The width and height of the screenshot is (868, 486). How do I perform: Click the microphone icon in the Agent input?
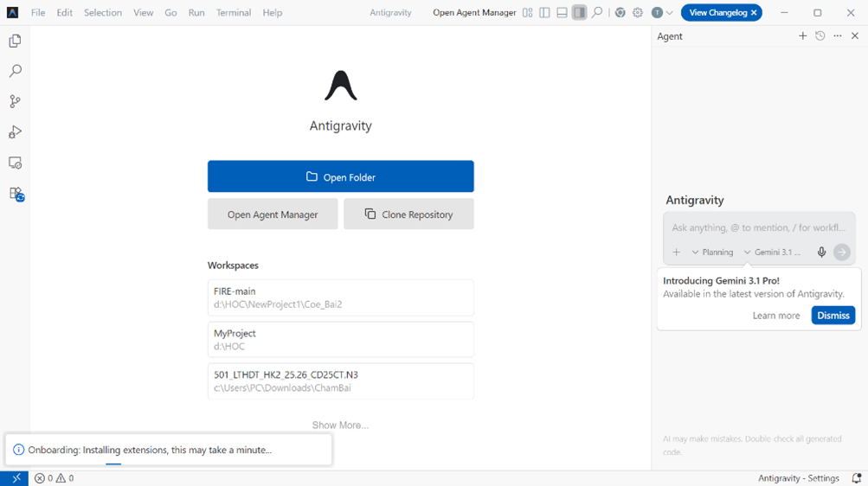click(821, 253)
